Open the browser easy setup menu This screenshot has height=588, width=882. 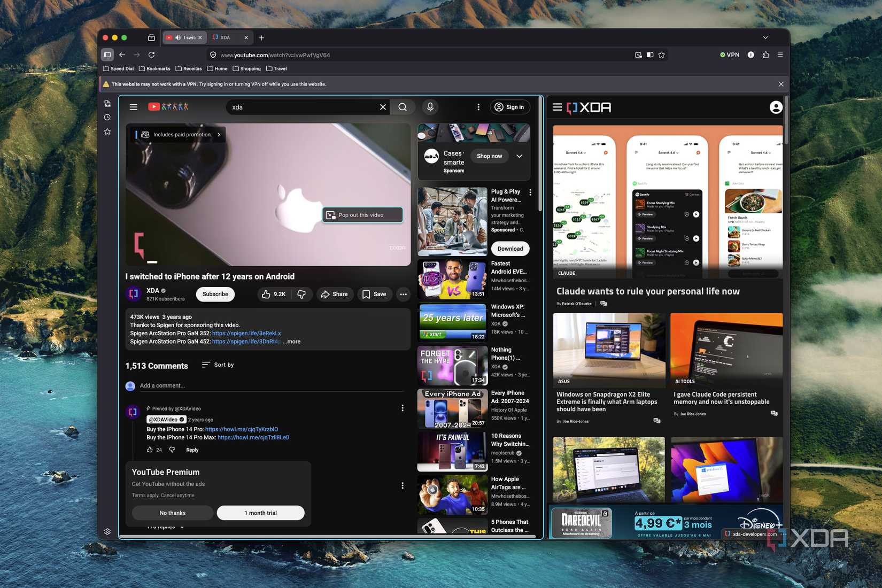click(780, 55)
